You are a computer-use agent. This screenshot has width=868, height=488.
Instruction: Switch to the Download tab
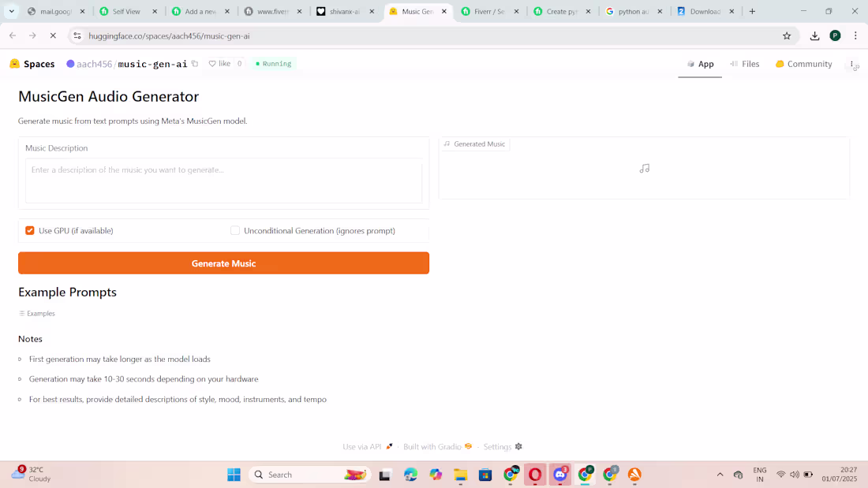[x=705, y=11]
